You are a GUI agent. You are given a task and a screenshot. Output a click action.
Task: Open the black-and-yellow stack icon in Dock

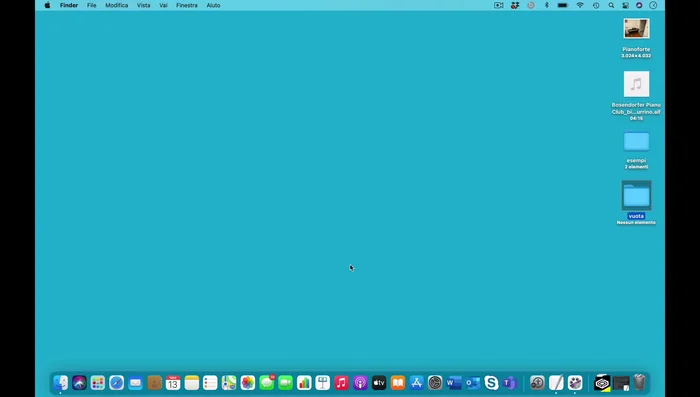602,383
